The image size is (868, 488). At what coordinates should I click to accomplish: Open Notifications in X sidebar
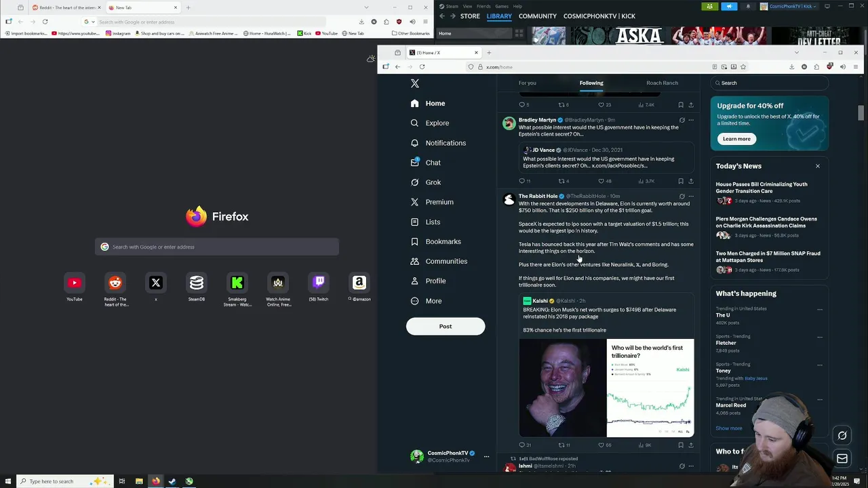click(x=438, y=143)
